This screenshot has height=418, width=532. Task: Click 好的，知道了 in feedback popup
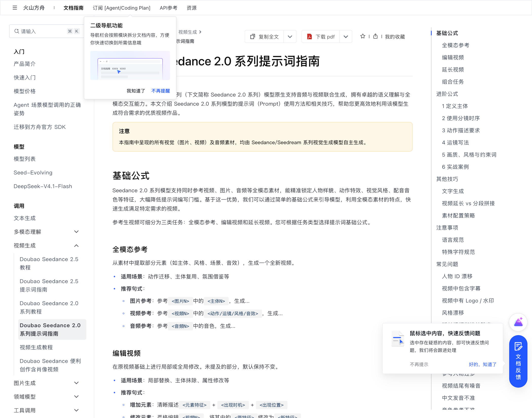point(483,364)
